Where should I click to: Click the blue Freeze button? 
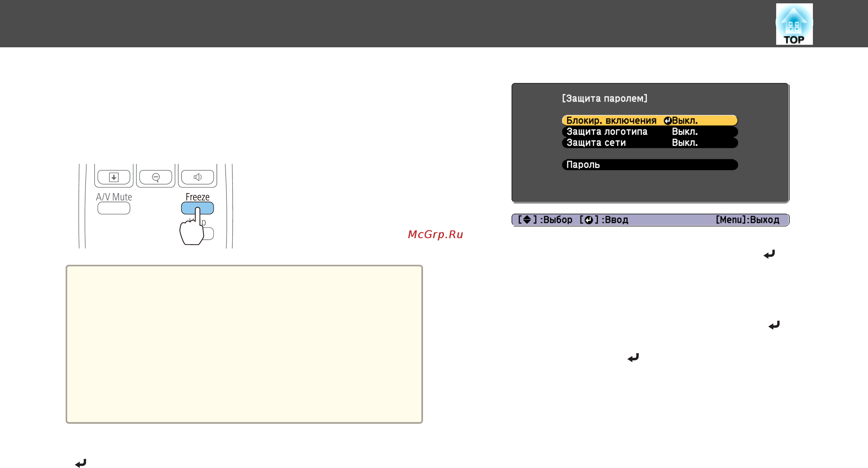pyautogui.click(x=198, y=208)
